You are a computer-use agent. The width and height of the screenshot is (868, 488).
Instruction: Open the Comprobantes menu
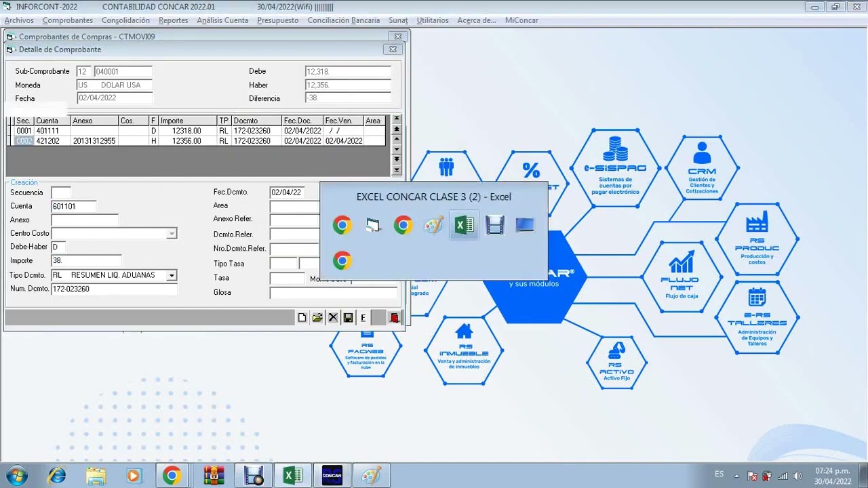68,20
